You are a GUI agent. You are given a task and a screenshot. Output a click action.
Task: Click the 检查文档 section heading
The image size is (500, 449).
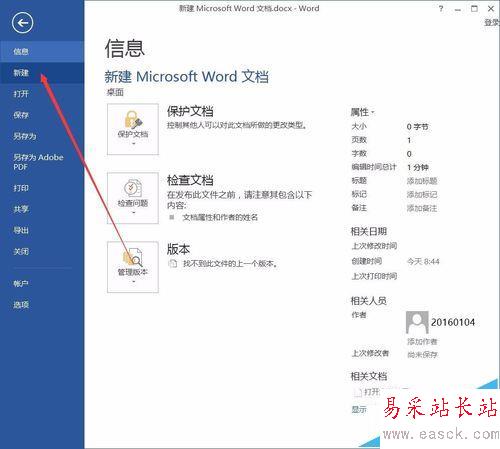[190, 180]
